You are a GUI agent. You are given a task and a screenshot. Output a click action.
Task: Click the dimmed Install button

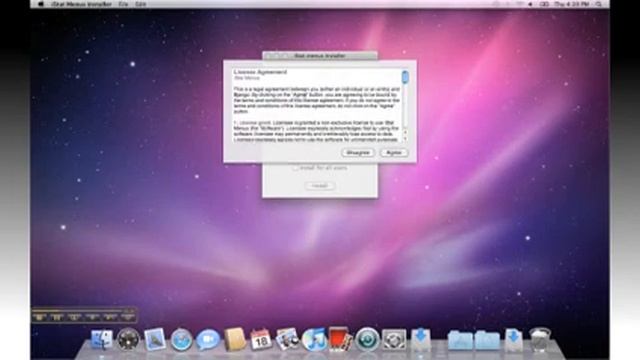tap(320, 186)
